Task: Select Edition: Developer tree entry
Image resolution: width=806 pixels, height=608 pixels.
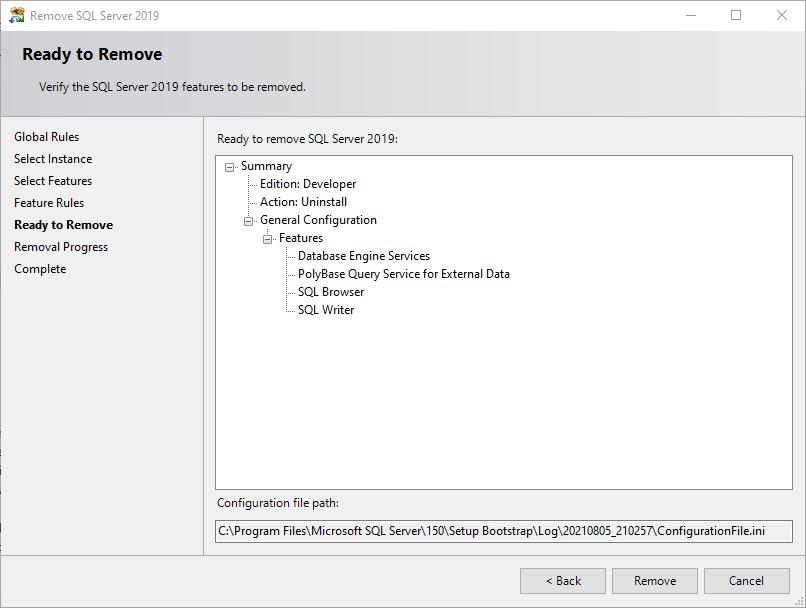Action: (x=307, y=184)
